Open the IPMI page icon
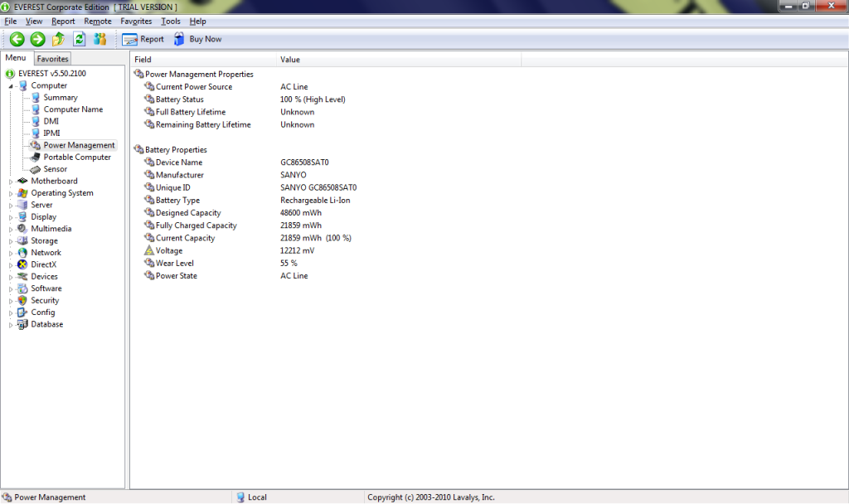This screenshot has height=504, width=849. (x=35, y=133)
